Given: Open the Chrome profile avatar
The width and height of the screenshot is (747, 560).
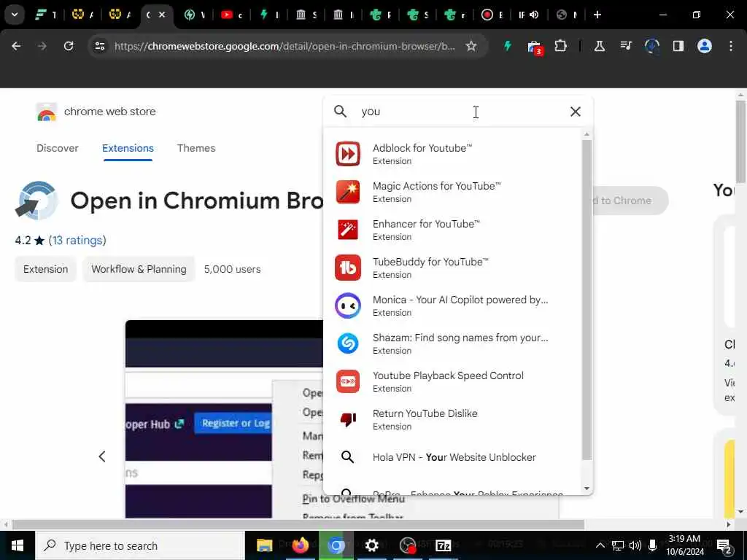Looking at the screenshot, I should 705,46.
